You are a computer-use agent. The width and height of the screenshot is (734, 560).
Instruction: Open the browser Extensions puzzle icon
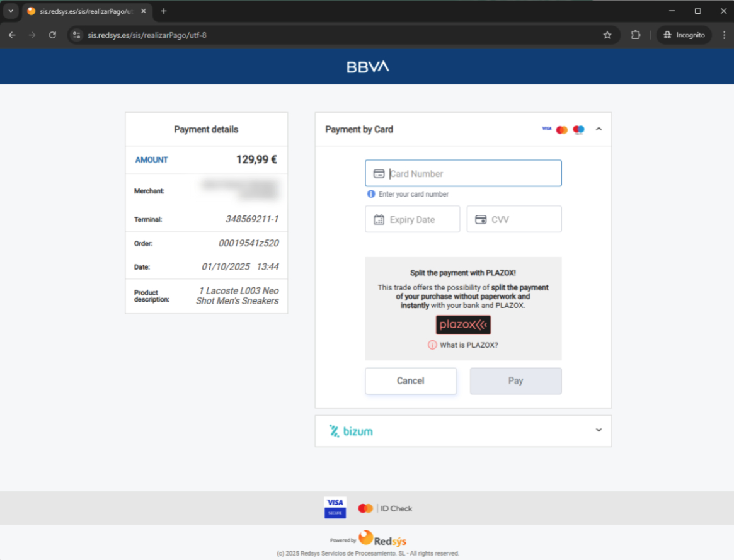click(636, 35)
